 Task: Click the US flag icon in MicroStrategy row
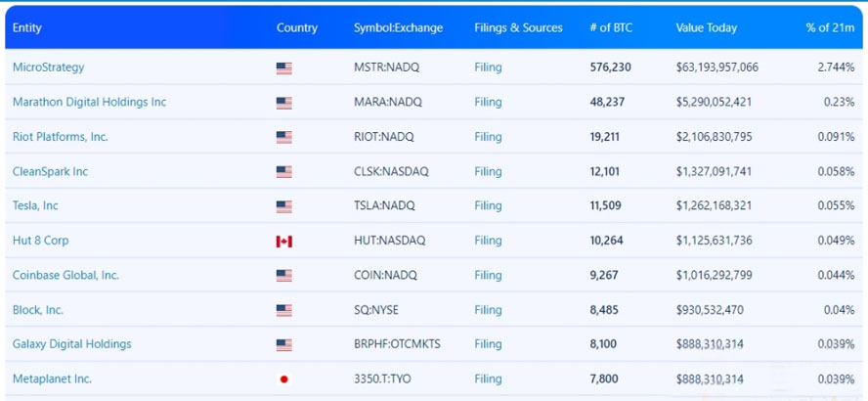(284, 68)
